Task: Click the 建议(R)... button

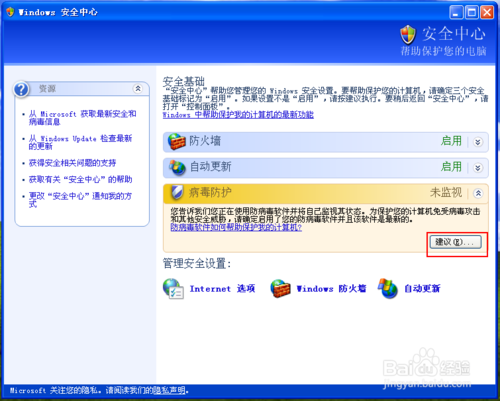Action: (455, 242)
